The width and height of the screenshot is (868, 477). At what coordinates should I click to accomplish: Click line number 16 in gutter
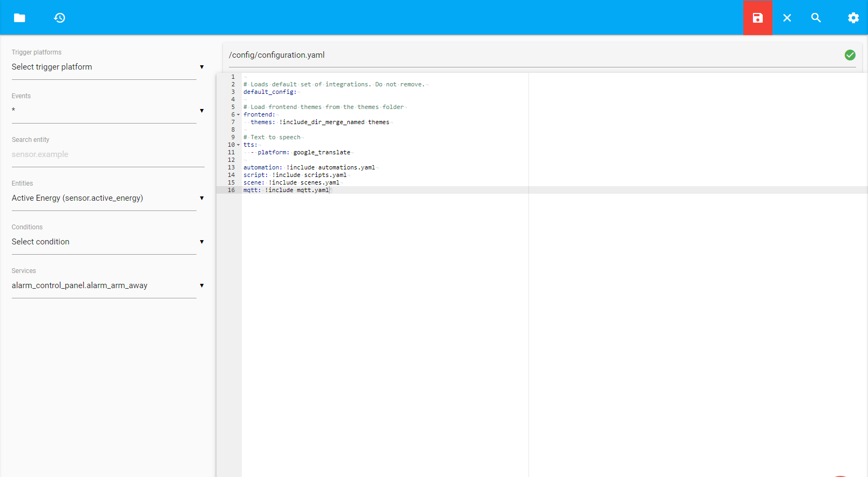tap(231, 190)
